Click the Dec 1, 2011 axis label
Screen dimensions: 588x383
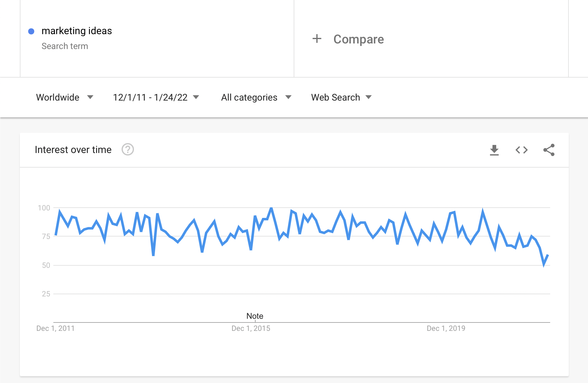pos(56,328)
